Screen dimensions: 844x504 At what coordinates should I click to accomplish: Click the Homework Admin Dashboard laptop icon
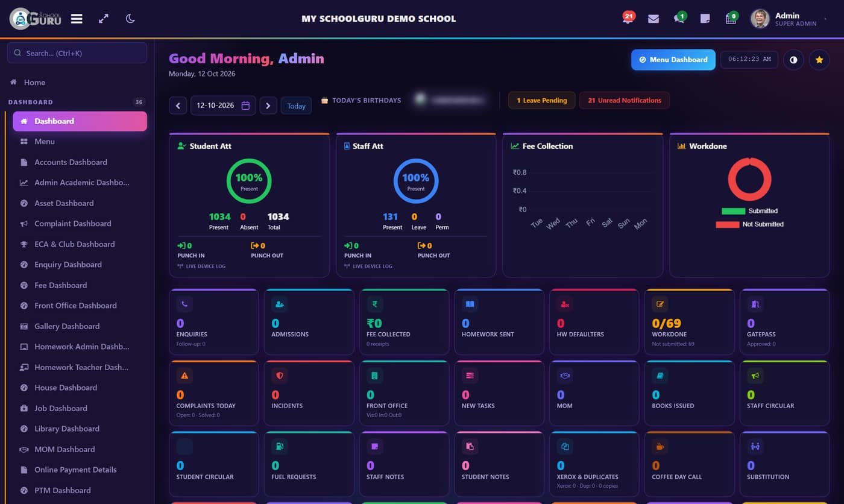tap(24, 347)
